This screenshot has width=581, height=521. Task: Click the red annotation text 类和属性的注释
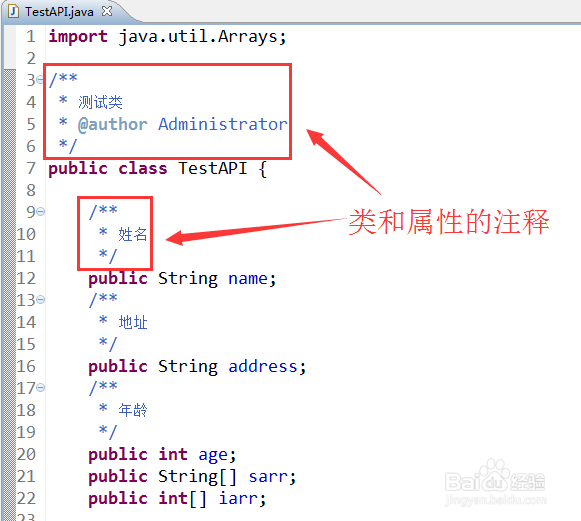pos(449,222)
